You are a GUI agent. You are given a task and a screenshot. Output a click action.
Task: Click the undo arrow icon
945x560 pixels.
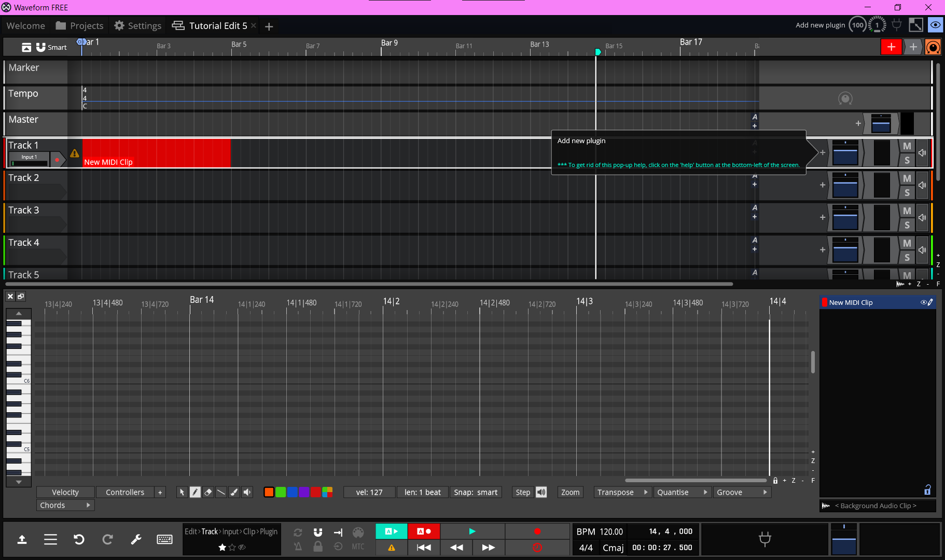[79, 539]
